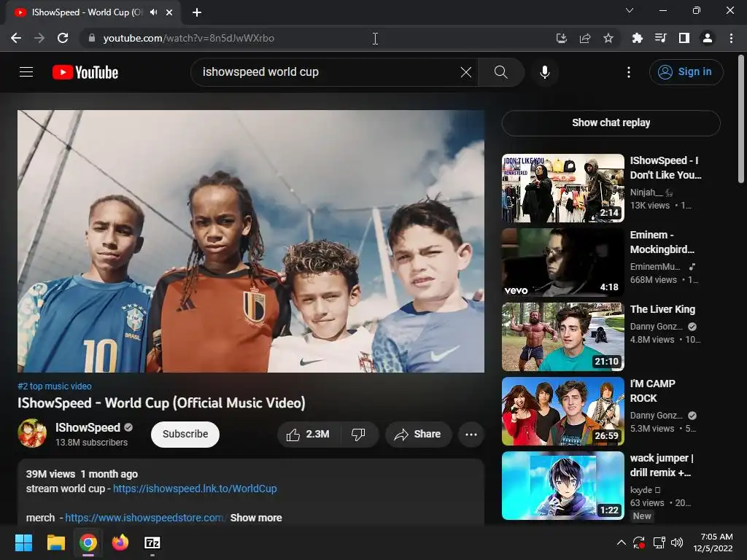Viewport: 747px width, 560px height.
Task: Go back with browser back arrow
Action: (x=16, y=38)
